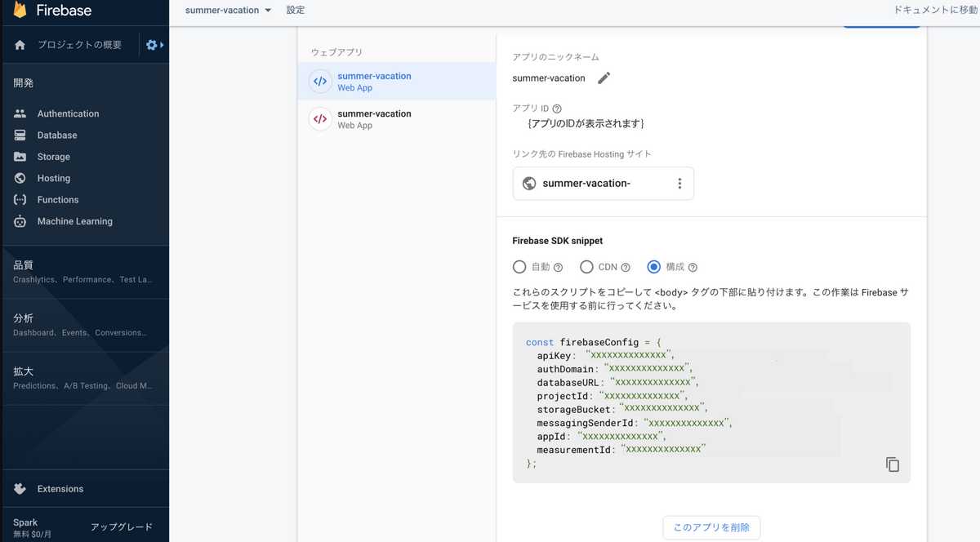Click the Database icon in sidebar
Screen dimensions: 980x542
20,135
